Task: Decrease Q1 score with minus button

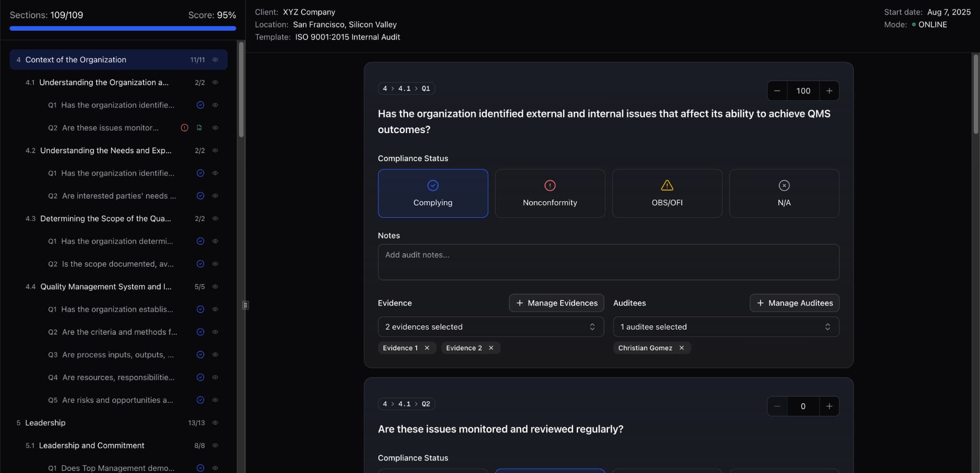Action: (777, 91)
